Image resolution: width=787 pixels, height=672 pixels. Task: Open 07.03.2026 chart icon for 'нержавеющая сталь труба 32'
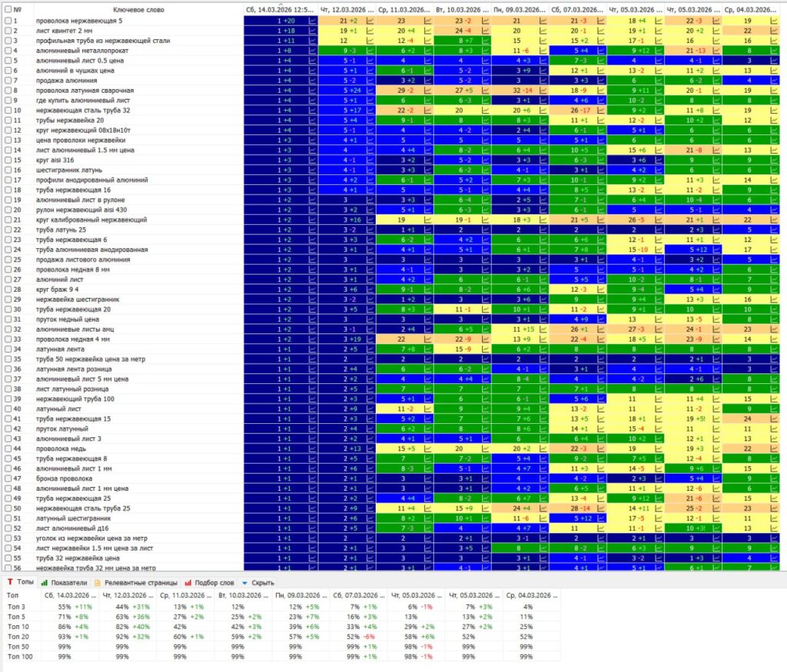click(601, 111)
